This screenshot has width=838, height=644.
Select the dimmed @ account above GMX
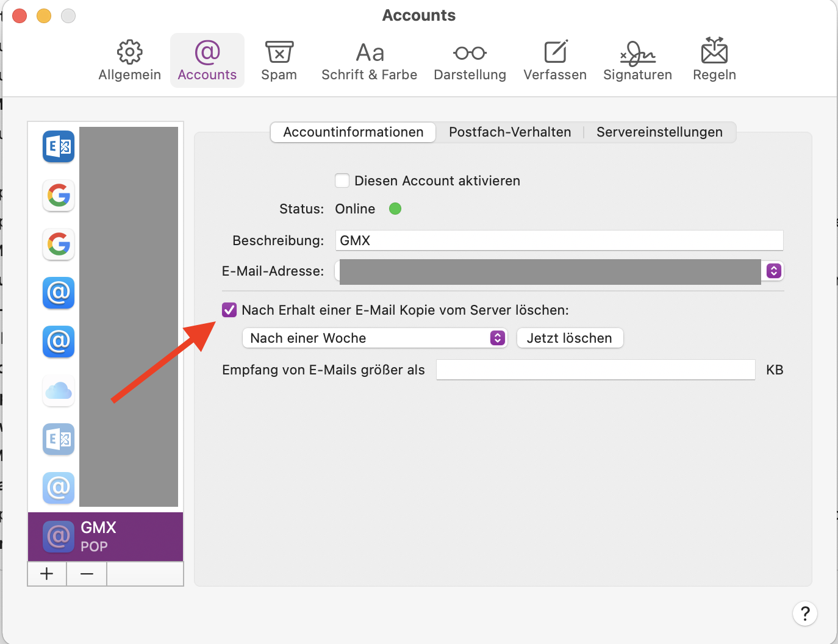tap(59, 488)
